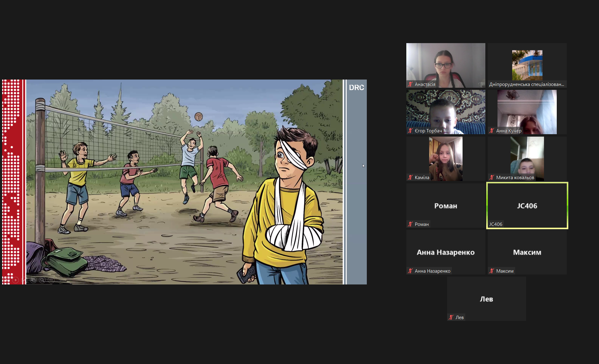
Task: Click the Анна Назаренко participant tile
Action: coord(446,252)
